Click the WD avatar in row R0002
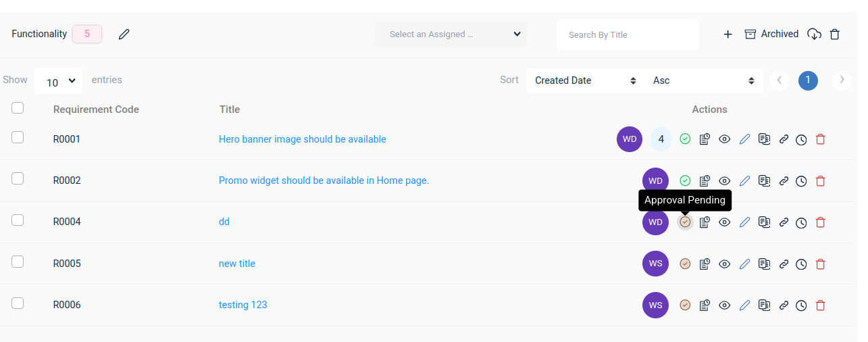868x342 pixels. (655, 180)
